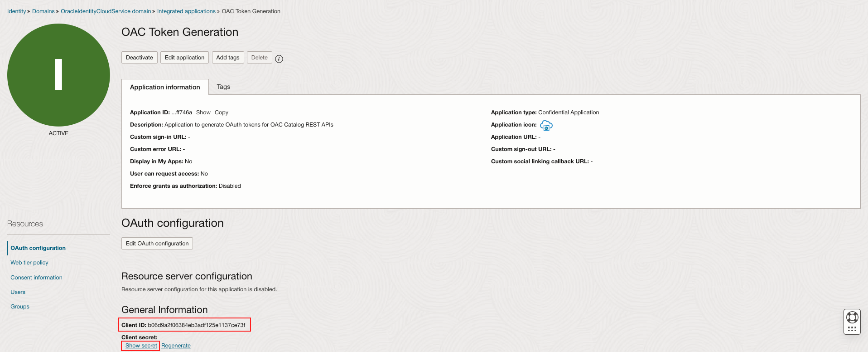Open Groups resource section
The height and width of the screenshot is (352, 868).
point(20,307)
